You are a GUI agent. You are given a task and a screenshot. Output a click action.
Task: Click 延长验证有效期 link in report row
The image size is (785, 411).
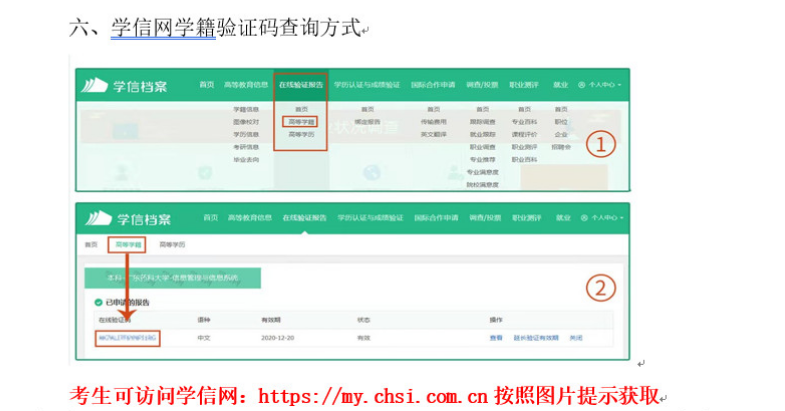coord(536,338)
